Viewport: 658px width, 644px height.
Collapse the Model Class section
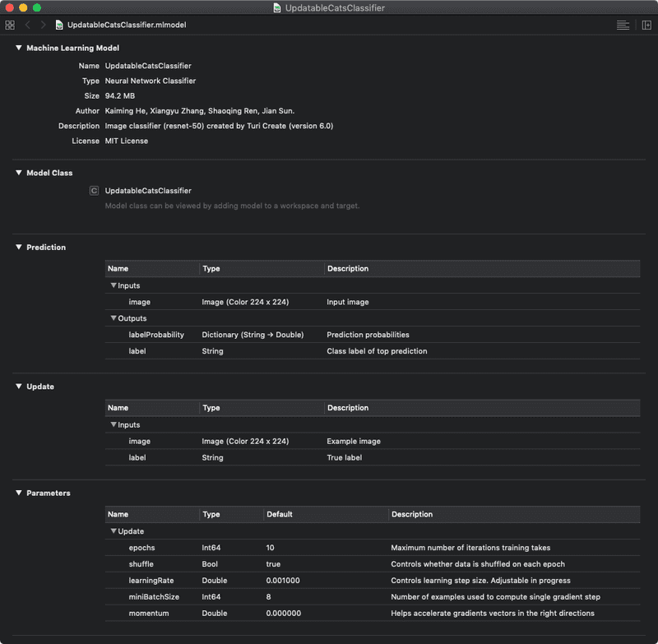coord(18,173)
